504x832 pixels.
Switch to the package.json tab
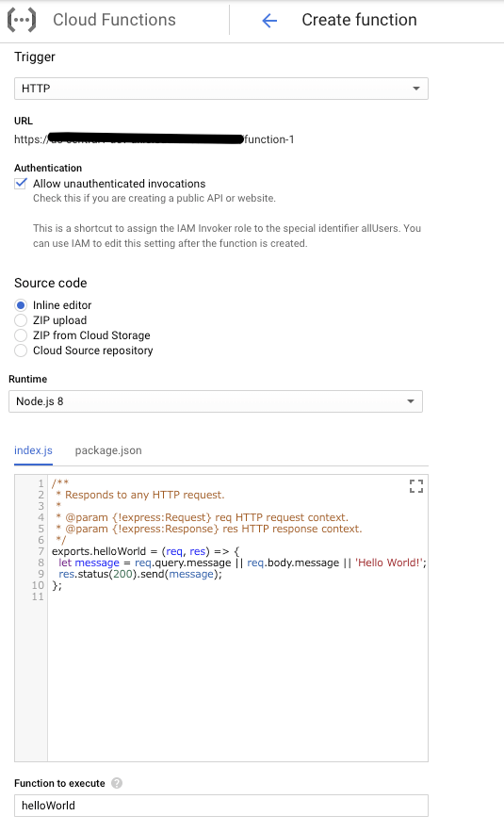pyautogui.click(x=108, y=450)
